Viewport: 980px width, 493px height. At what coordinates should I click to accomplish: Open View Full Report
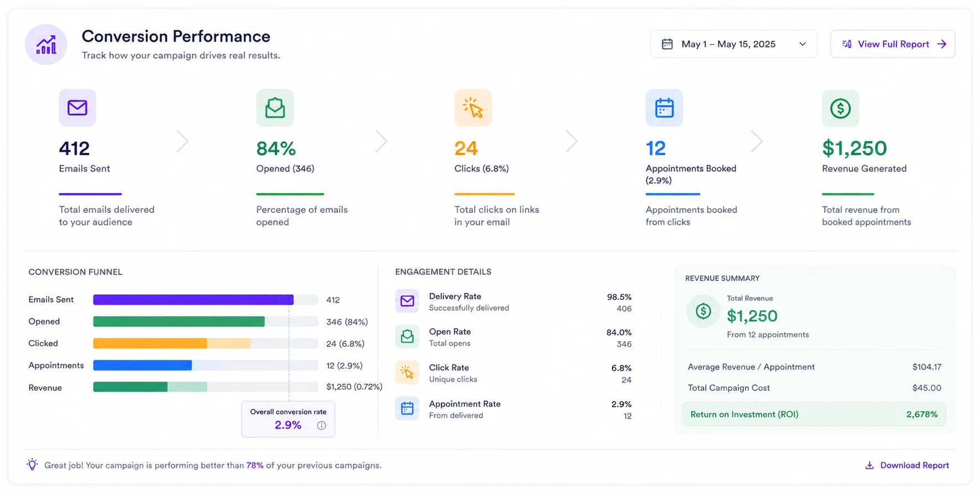(892, 44)
